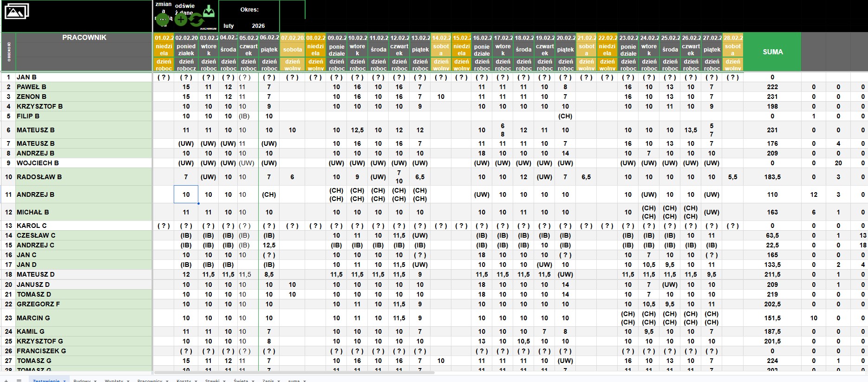Viewport: 868px width, 382px height.
Task: Expand the Budowy tab menu arrow
Action: coord(95,381)
